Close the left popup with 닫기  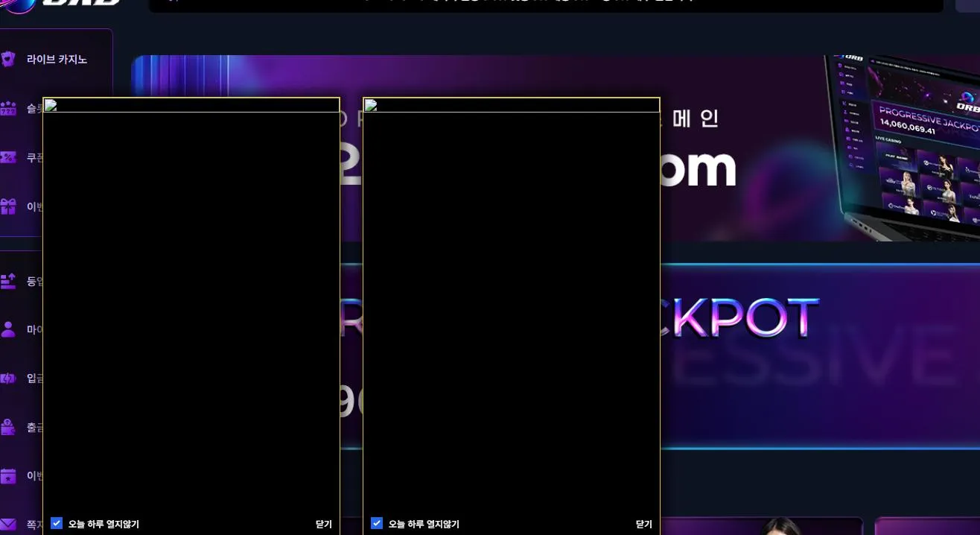coord(324,525)
